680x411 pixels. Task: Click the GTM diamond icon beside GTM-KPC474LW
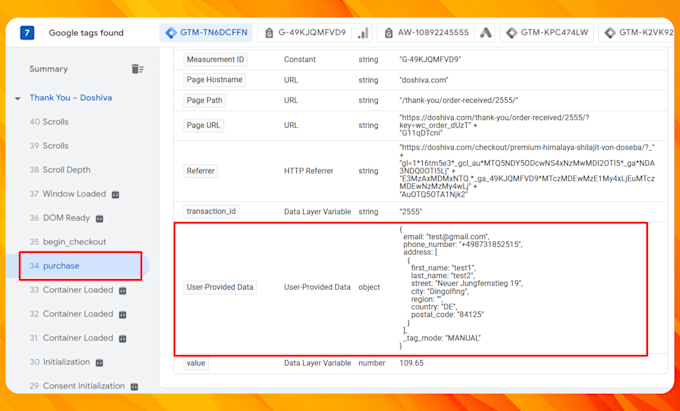512,33
